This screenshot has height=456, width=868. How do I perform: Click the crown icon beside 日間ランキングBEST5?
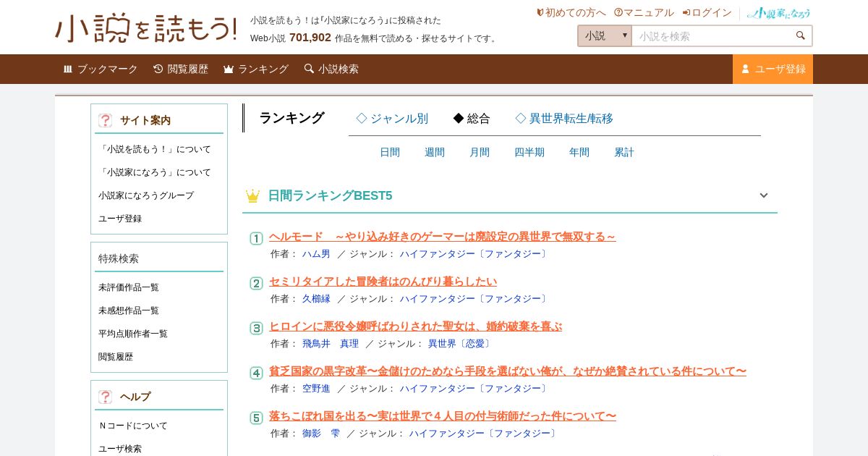(252, 195)
